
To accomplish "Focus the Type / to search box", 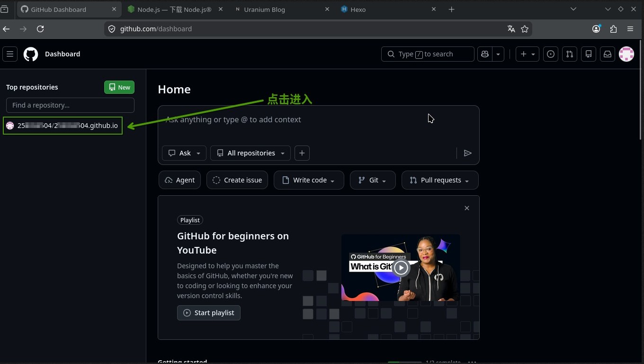I will 428,54.
